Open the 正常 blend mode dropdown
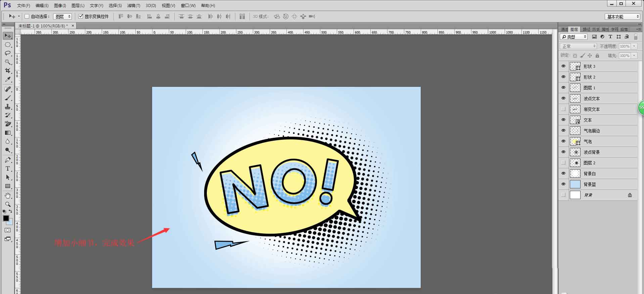This screenshot has height=294, width=644. [578, 46]
